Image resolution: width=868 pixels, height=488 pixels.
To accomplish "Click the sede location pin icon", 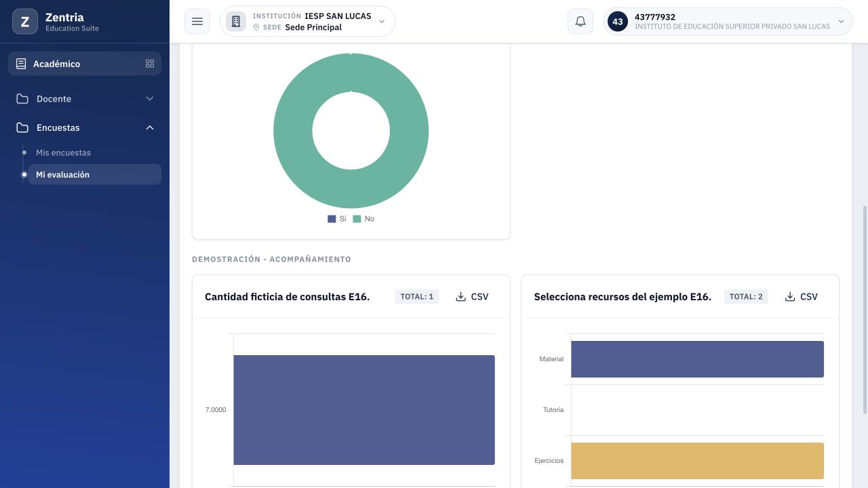I will (x=256, y=28).
